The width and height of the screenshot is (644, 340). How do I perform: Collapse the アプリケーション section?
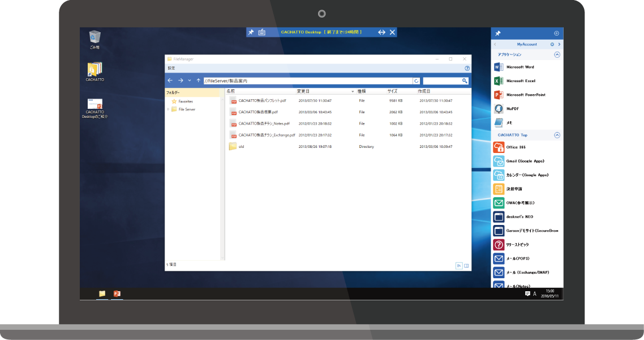point(557,54)
